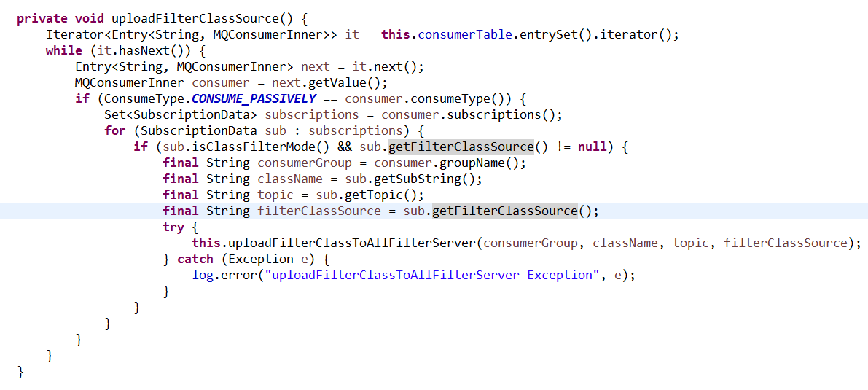Click the CONSUME_PASSIVELY constant
The image size is (868, 390).
pyautogui.click(x=254, y=98)
